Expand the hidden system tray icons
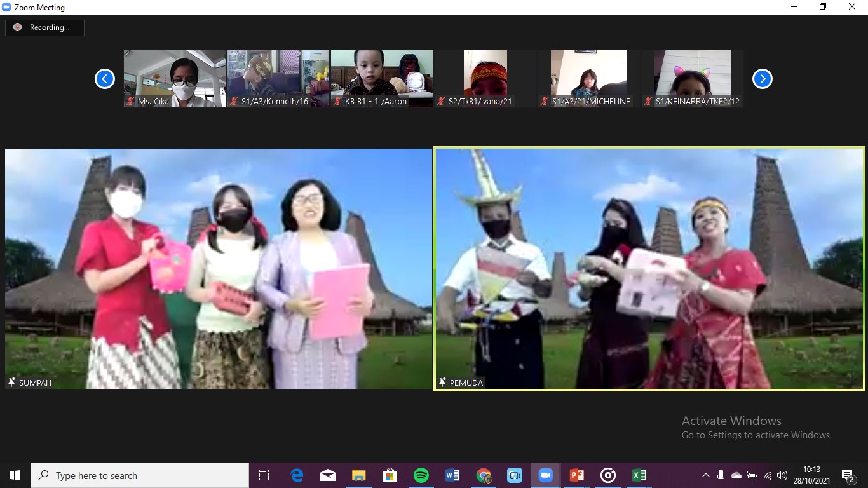The width and height of the screenshot is (868, 488). pyautogui.click(x=705, y=475)
